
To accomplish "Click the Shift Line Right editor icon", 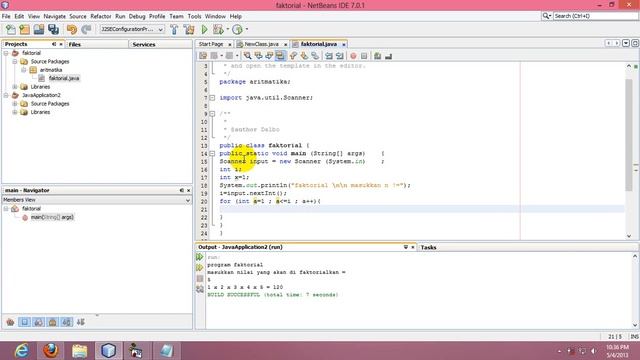I will click(340, 56).
